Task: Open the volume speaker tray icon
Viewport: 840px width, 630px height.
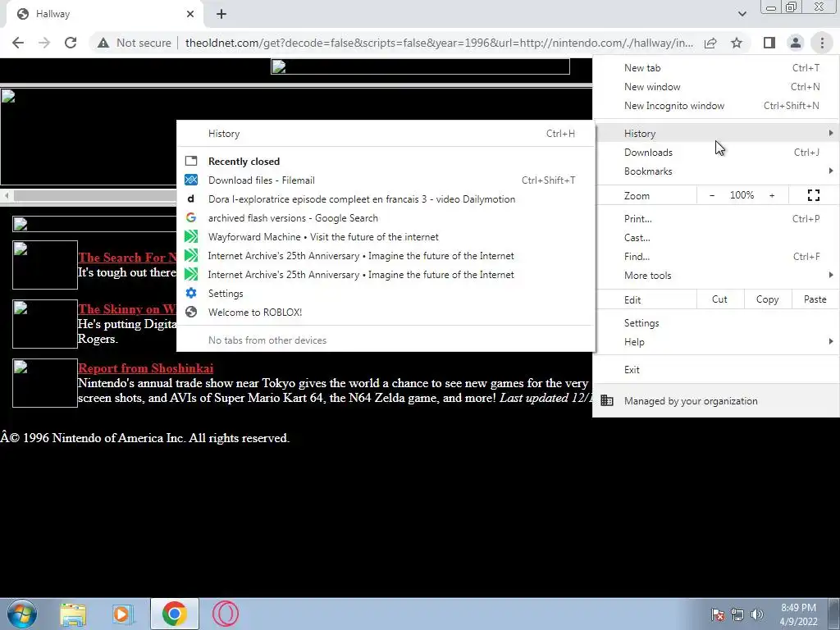Action: [x=757, y=614]
